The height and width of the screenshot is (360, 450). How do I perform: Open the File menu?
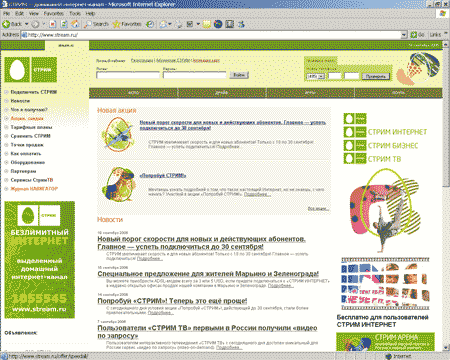click(x=6, y=14)
